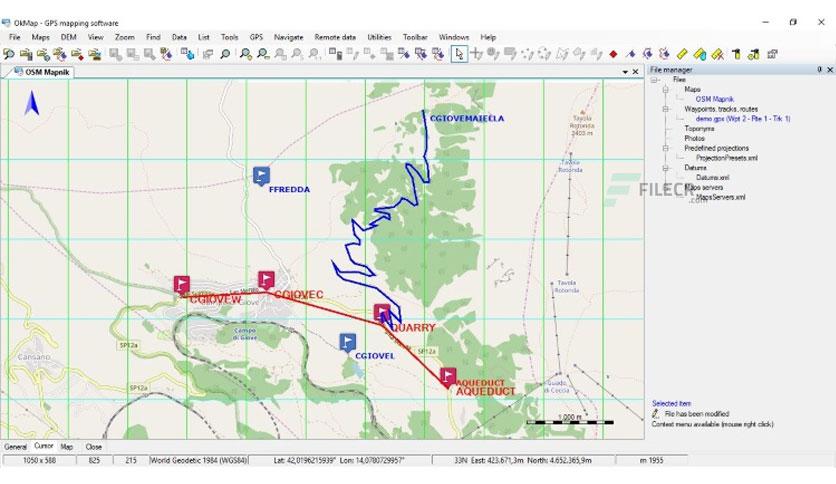
Task: Click the red AQUEDUCT waypoint flag
Action: (x=448, y=376)
